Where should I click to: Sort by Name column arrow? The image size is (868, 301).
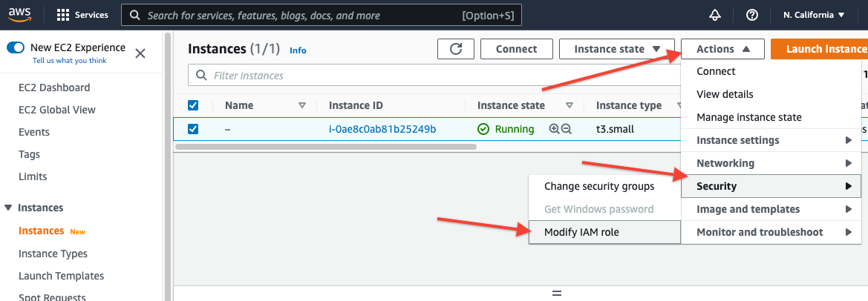(302, 105)
